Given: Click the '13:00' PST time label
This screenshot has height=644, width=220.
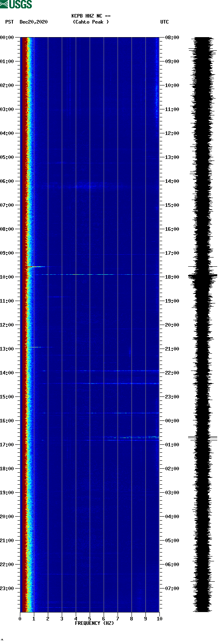Looking at the screenshot, I should [7, 349].
